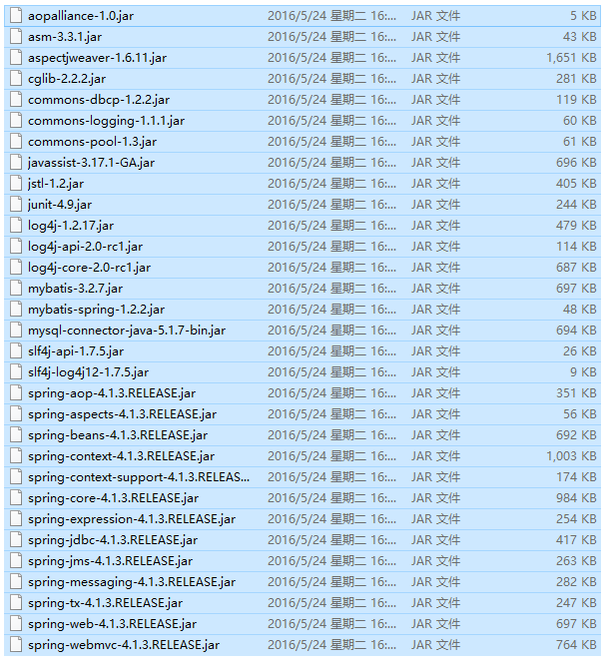Viewport: 616px width, 672px height.
Task: Click the file icon beside aopalliance-1.0.jar
Action: click(x=16, y=16)
